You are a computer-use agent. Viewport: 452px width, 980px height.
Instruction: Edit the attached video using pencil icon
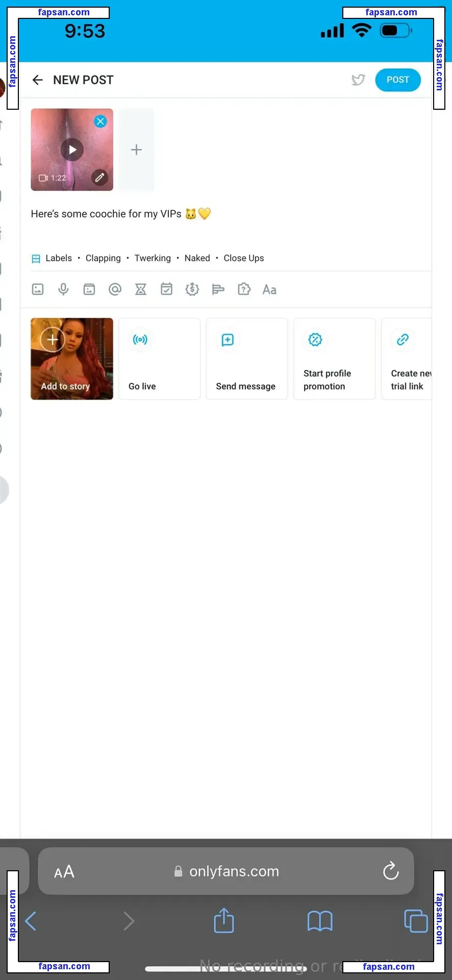pos(100,178)
